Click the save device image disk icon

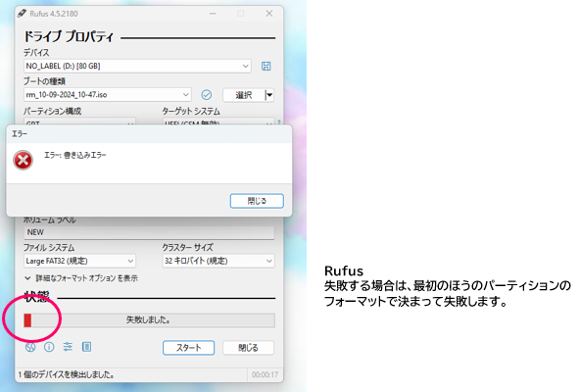[266, 67]
